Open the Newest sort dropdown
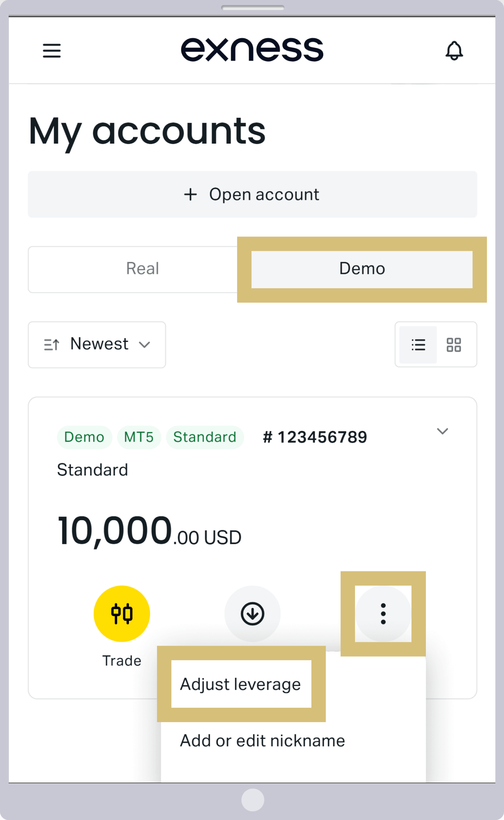The image size is (504, 820). point(97,344)
